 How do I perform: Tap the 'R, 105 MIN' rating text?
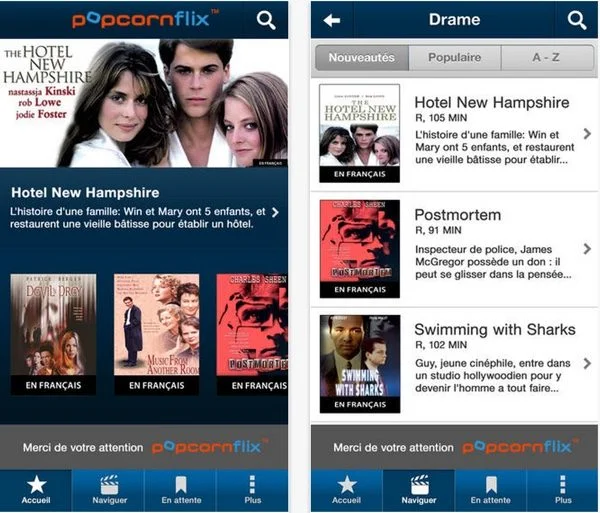click(x=441, y=118)
